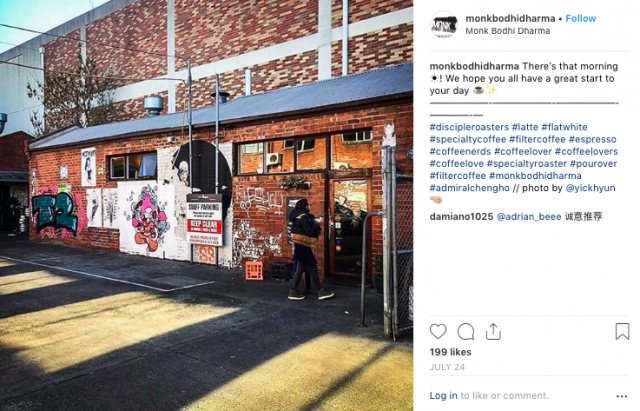The image size is (640, 411).
Task: Visit photographer @yickhyun's profile
Action: click(590, 188)
